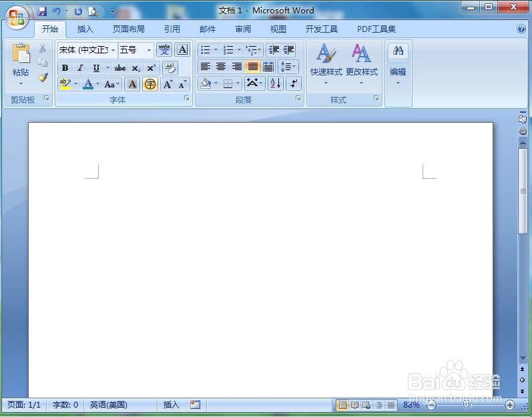Apply superscript formatting
This screenshot has width=532, height=417.
coord(151,68)
